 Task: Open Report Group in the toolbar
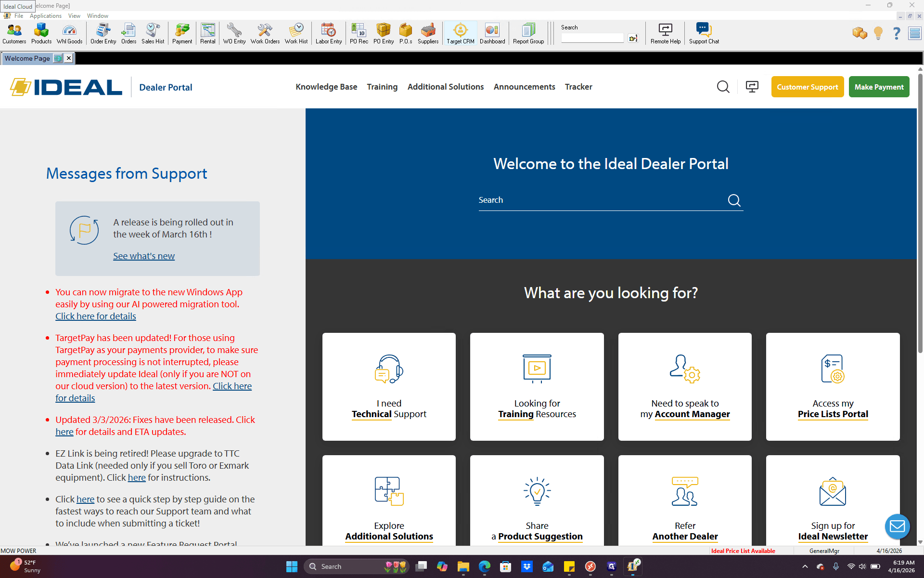click(528, 33)
